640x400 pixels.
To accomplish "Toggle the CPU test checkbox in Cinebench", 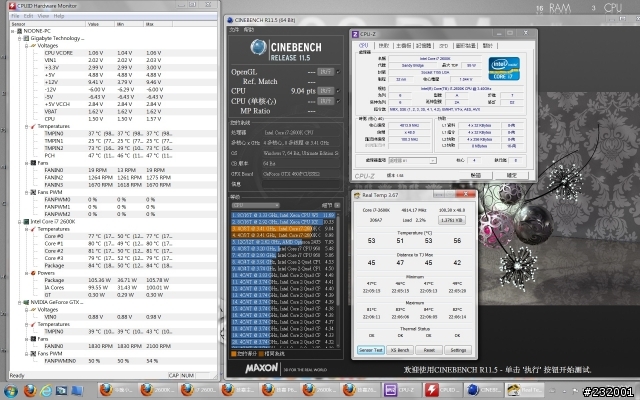I will point(338,91).
